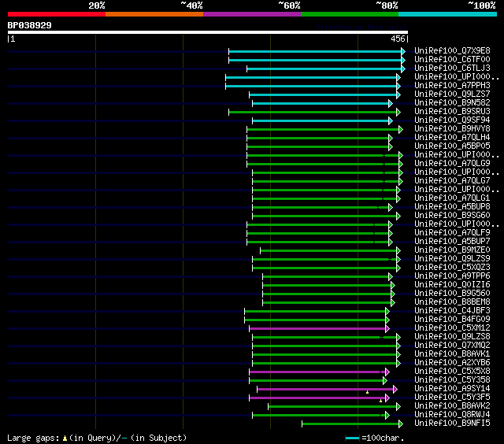Click the arrowhead for UniRef100_Q8RWJ4 alignment
This screenshot has width=504, height=444.
[x=387, y=415]
